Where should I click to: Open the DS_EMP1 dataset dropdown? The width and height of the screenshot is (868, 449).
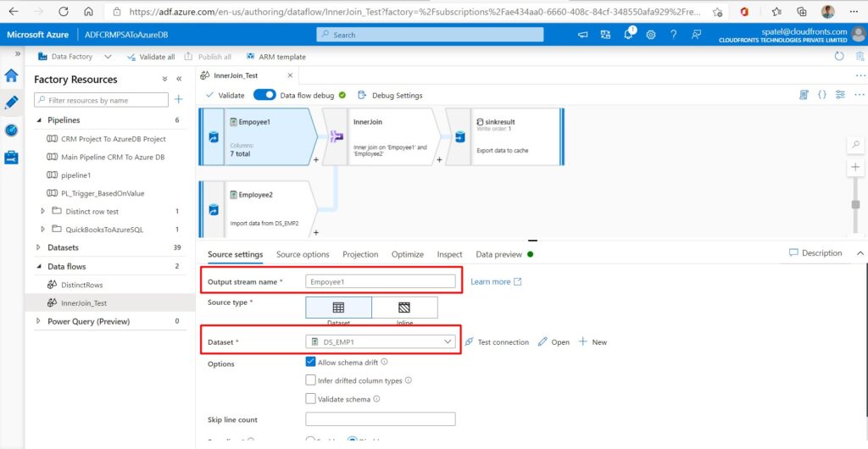click(x=381, y=342)
